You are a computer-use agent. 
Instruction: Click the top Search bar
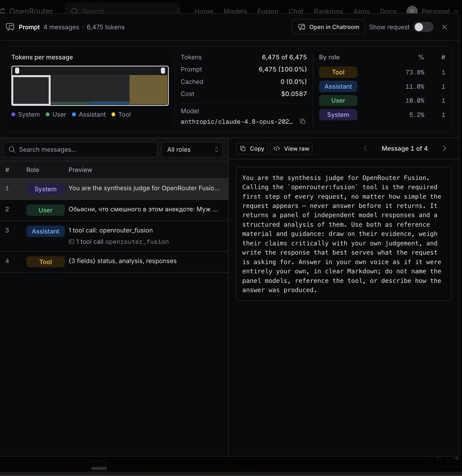(122, 11)
